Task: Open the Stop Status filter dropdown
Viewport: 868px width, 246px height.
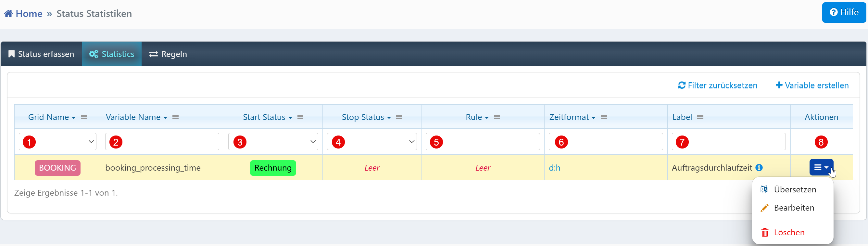Action: pos(372,142)
